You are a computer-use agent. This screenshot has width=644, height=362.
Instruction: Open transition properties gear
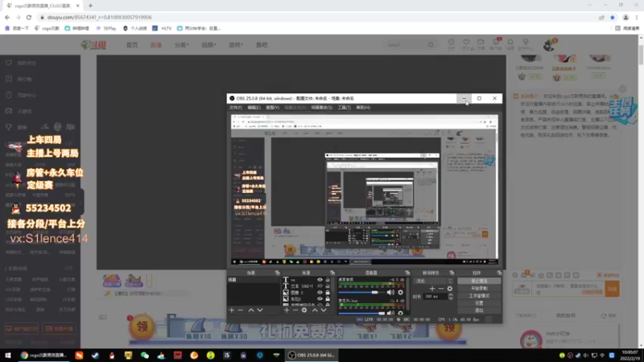click(x=450, y=289)
